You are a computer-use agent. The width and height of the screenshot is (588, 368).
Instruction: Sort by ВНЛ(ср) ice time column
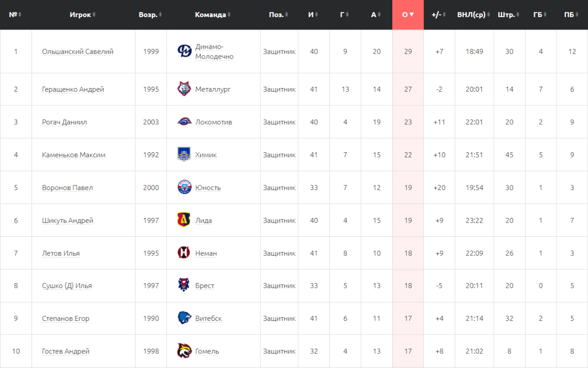click(x=474, y=15)
